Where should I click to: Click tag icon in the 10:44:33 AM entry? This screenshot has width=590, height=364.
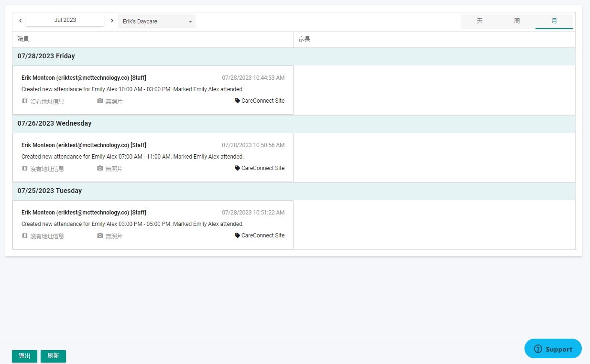[237, 101]
